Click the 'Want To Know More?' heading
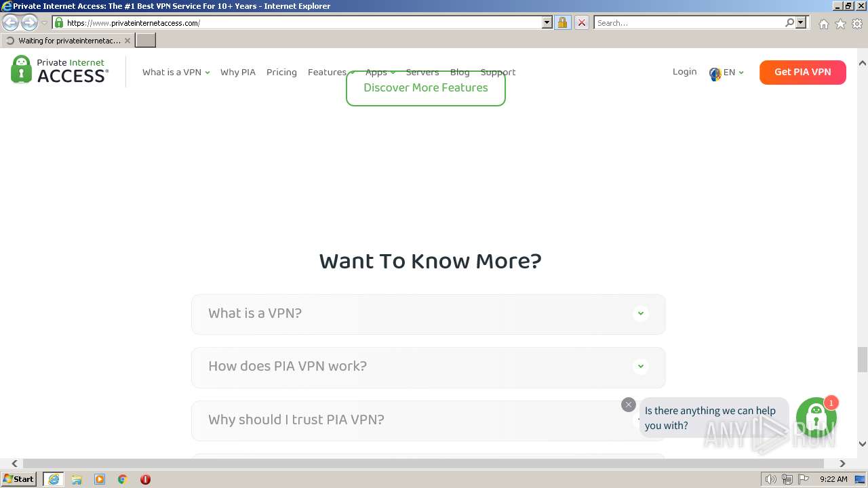This screenshot has width=868, height=488. point(430,261)
